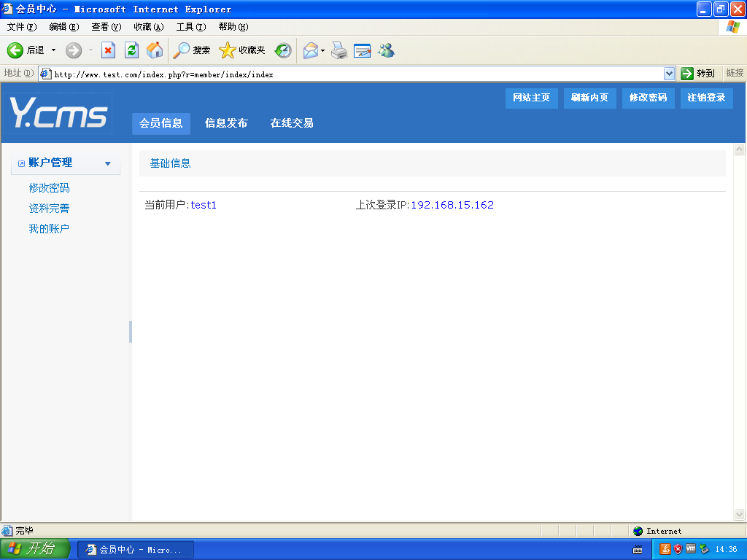Switch to the 在线交易 tab

coord(292,123)
